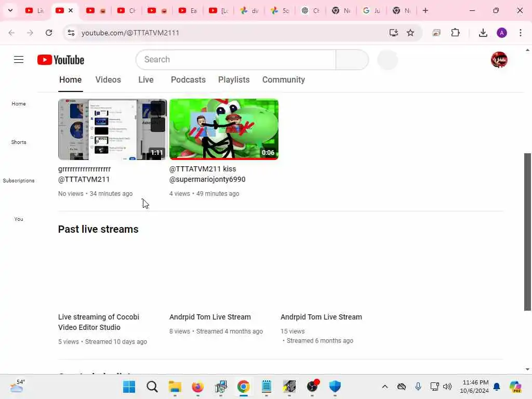Click the OneDrive cloud tray icon
The height and width of the screenshot is (399, 532).
(402, 387)
